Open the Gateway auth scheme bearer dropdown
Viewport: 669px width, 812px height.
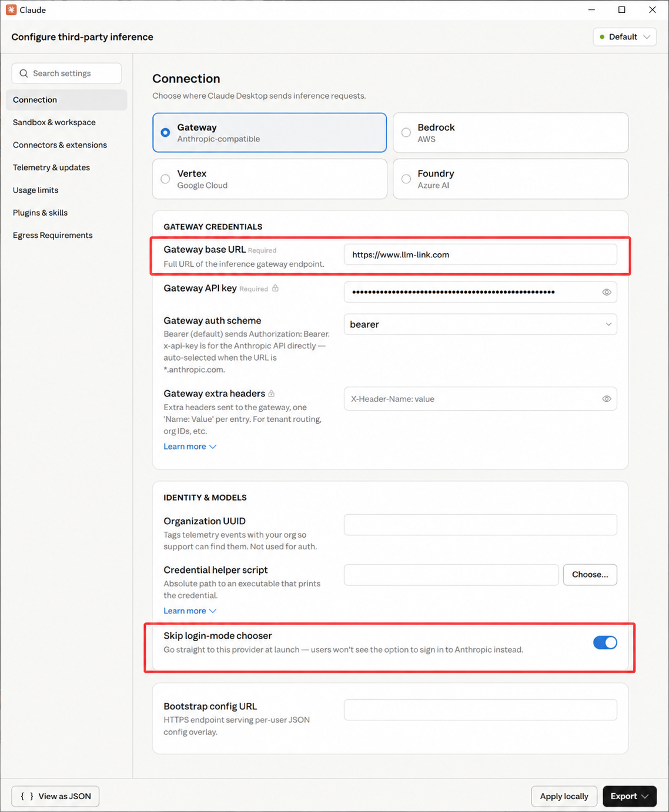point(480,324)
